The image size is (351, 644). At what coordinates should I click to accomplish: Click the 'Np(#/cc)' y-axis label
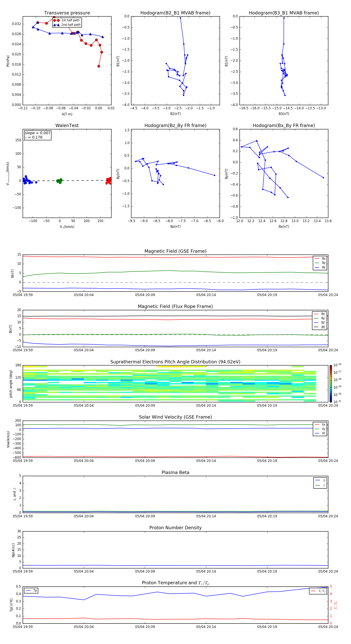13,550
